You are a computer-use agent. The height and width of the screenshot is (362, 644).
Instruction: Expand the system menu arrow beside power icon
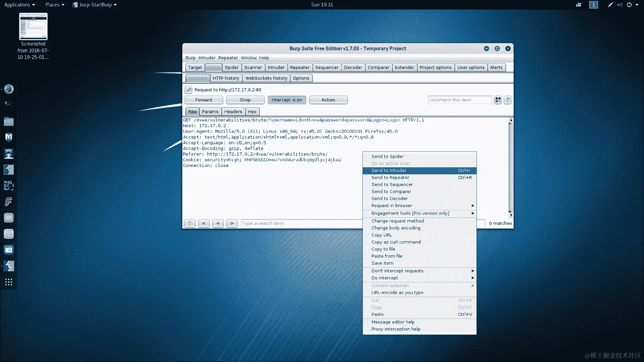tap(637, 5)
